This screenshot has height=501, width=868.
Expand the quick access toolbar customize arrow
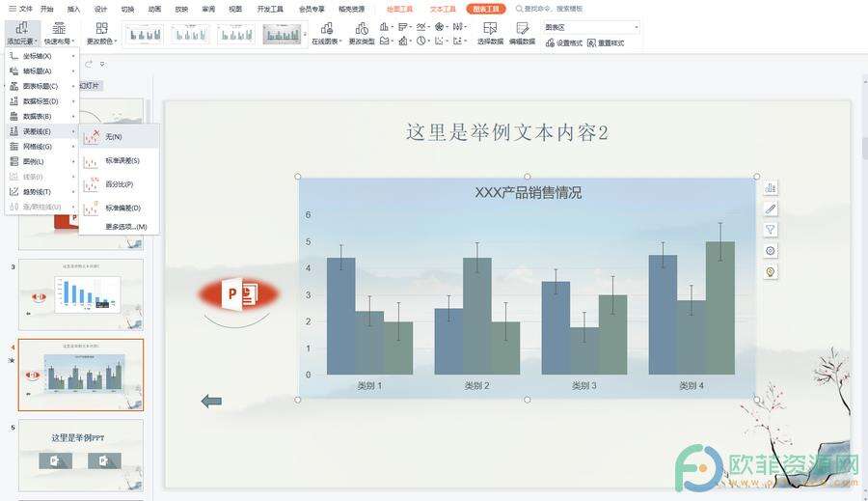click(x=102, y=65)
